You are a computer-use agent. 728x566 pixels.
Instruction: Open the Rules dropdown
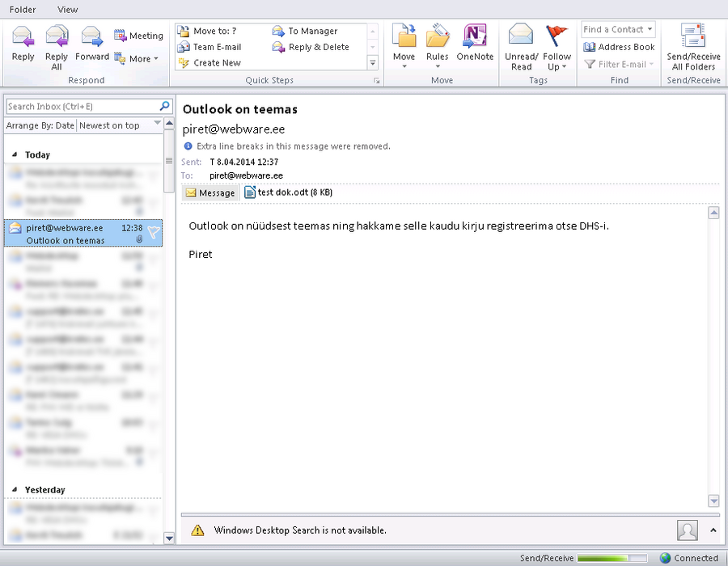click(x=438, y=46)
